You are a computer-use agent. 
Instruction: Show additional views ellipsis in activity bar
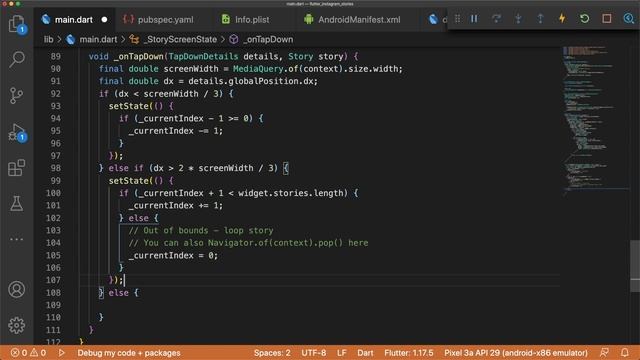[x=17, y=239]
